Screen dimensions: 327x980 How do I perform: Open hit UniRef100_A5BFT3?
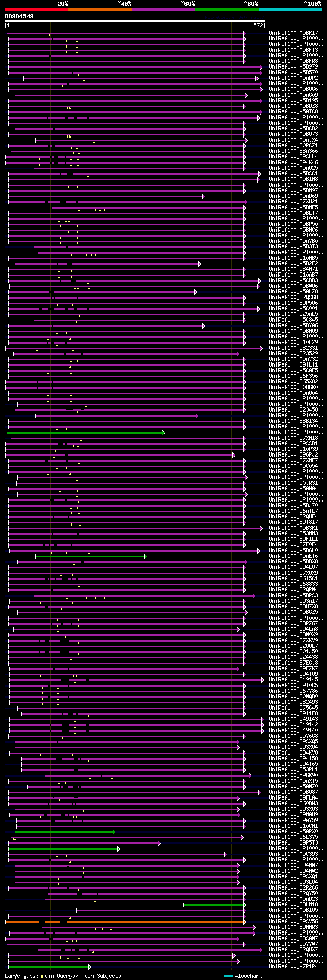click(x=293, y=50)
